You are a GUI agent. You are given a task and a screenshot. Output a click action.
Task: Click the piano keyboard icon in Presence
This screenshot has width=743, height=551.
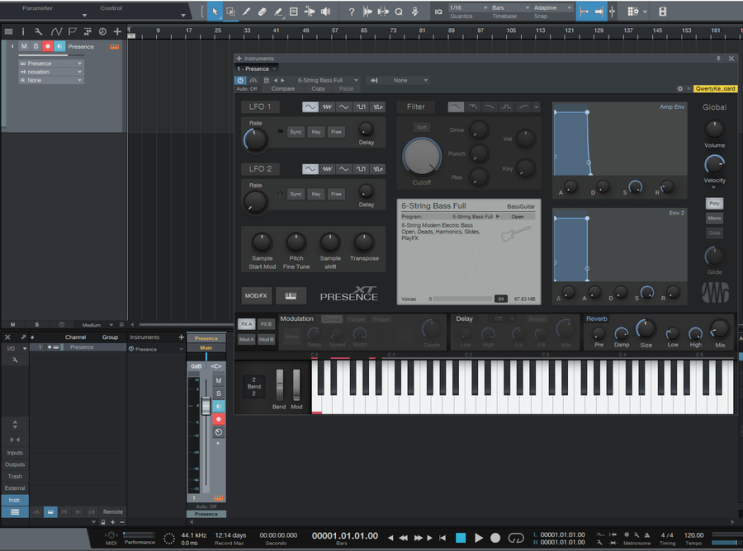[290, 296]
